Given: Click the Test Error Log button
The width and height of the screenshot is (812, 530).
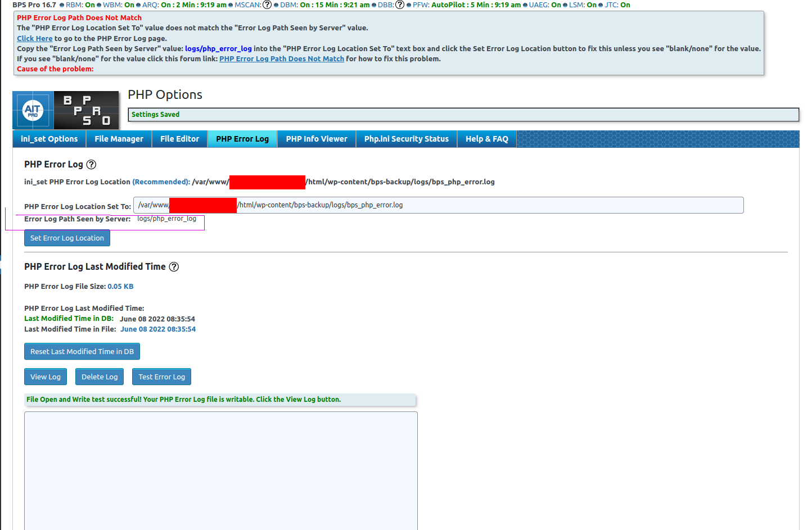Looking at the screenshot, I should 161,377.
